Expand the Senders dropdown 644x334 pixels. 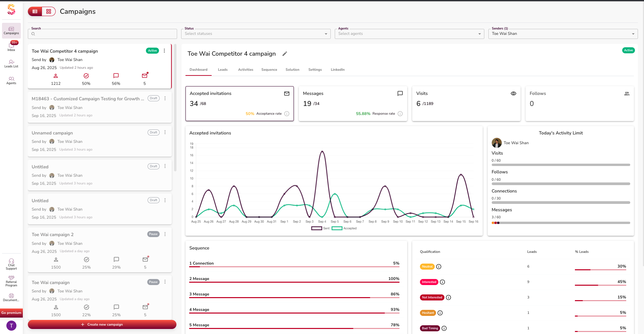563,34
